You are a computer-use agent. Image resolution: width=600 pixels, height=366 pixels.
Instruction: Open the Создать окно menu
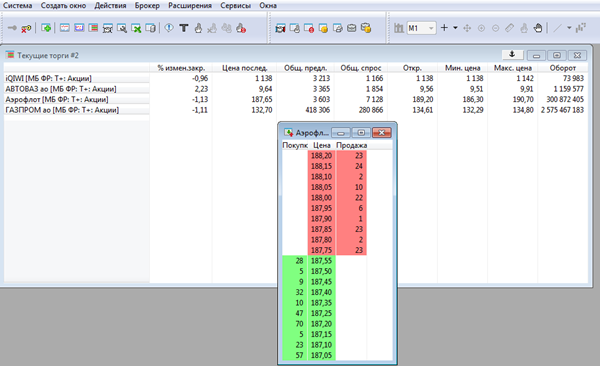click(64, 5)
